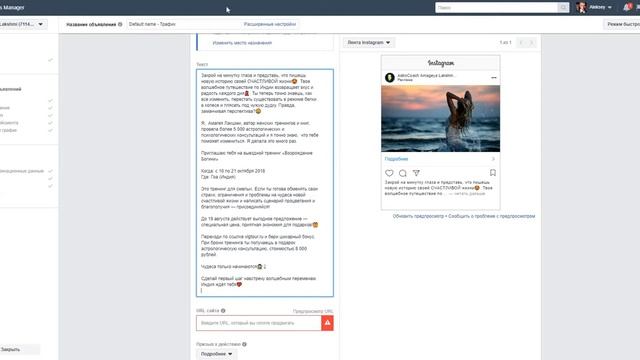Click the red warning icon in URL field
The height and width of the screenshot is (360, 640).
[x=327, y=323]
